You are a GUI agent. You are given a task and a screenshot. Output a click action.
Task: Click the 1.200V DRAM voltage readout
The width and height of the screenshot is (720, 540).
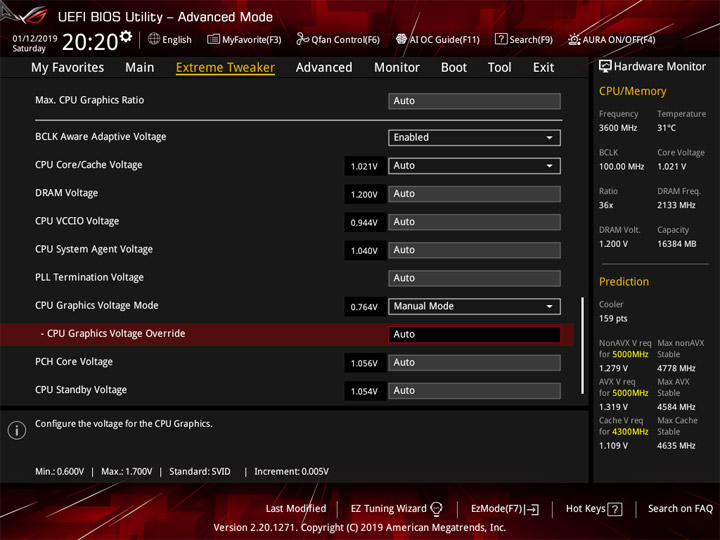click(x=365, y=194)
